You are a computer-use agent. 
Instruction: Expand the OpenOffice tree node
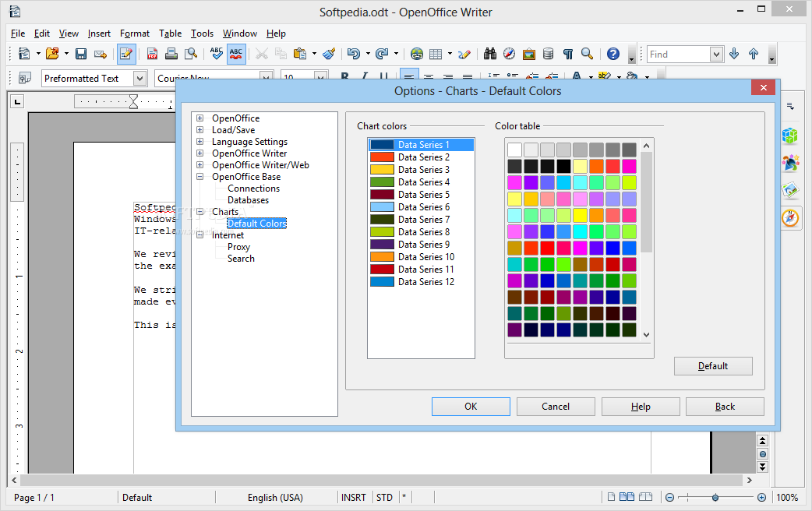point(200,118)
